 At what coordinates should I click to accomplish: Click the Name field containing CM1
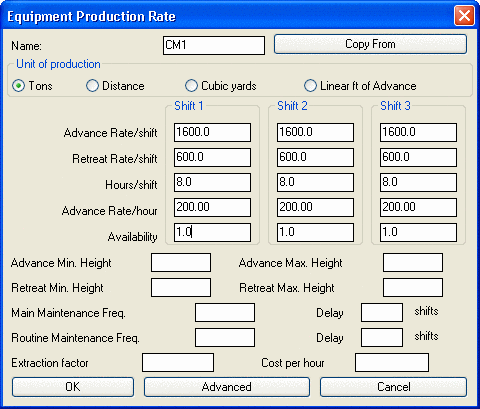click(x=214, y=45)
